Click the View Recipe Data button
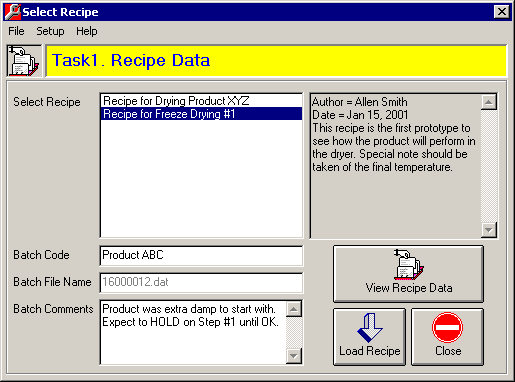The width and height of the screenshot is (515, 382). pos(408,274)
